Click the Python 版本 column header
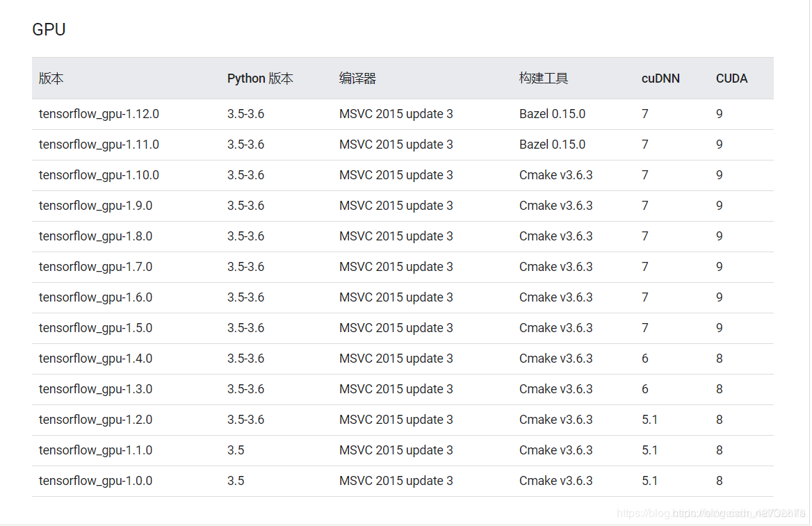This screenshot has height=526, width=812. pyautogui.click(x=260, y=79)
